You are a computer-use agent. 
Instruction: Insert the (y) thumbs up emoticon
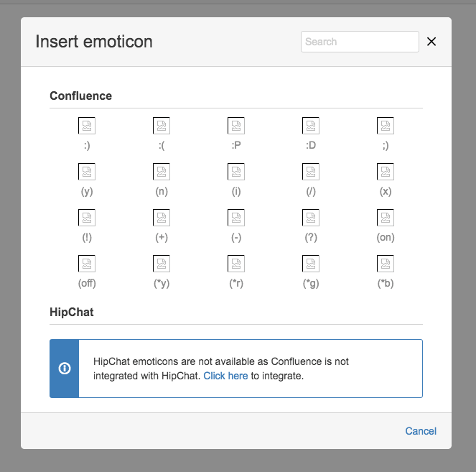click(x=87, y=172)
